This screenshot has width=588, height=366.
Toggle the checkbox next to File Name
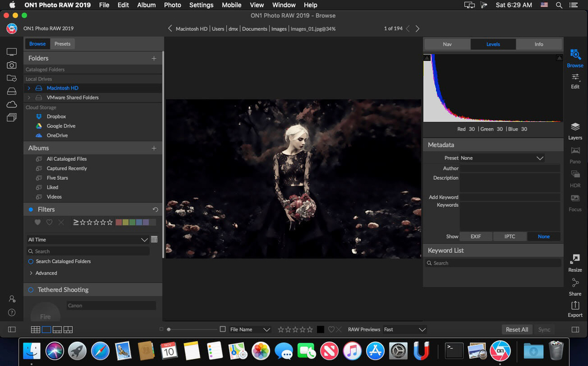coord(223,329)
